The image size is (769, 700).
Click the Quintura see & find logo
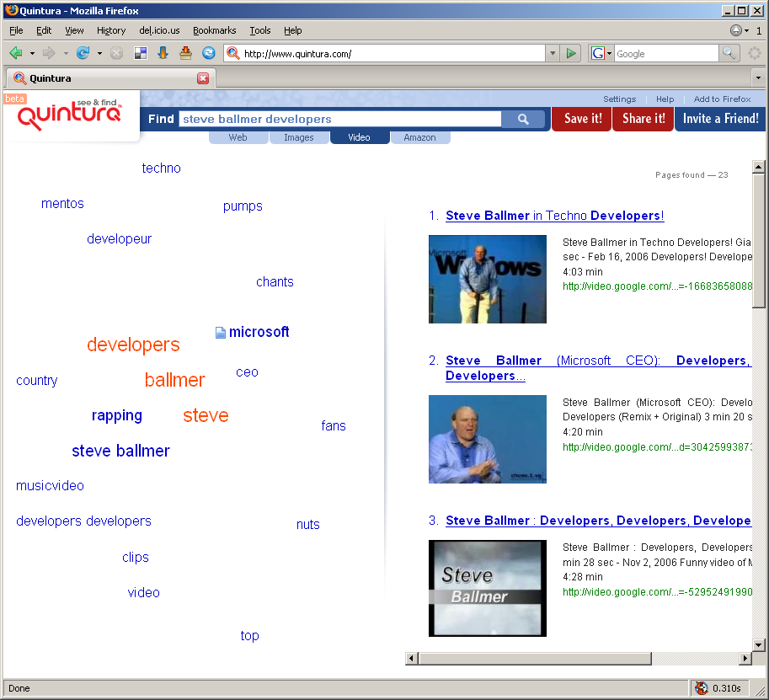point(69,115)
